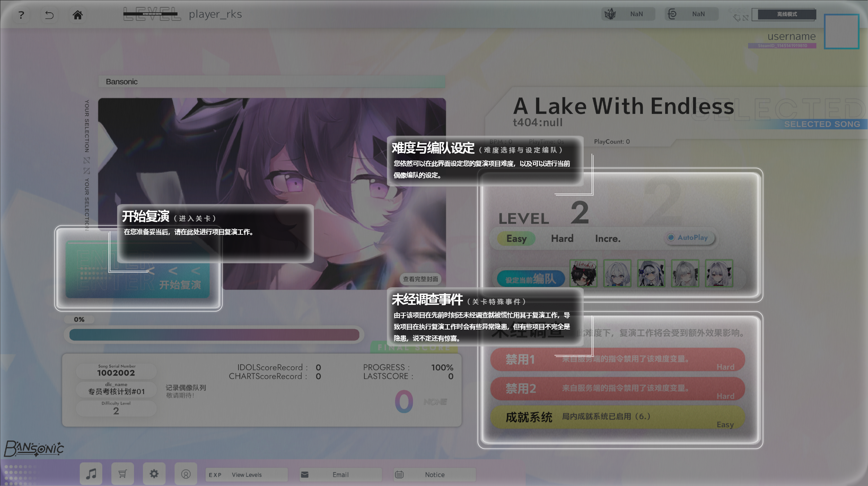Select the gray-haired idol with covered eyes
The width and height of the screenshot is (868, 486).
pos(685,273)
